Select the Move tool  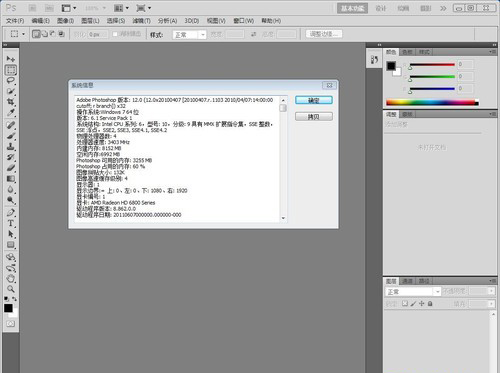(x=11, y=59)
